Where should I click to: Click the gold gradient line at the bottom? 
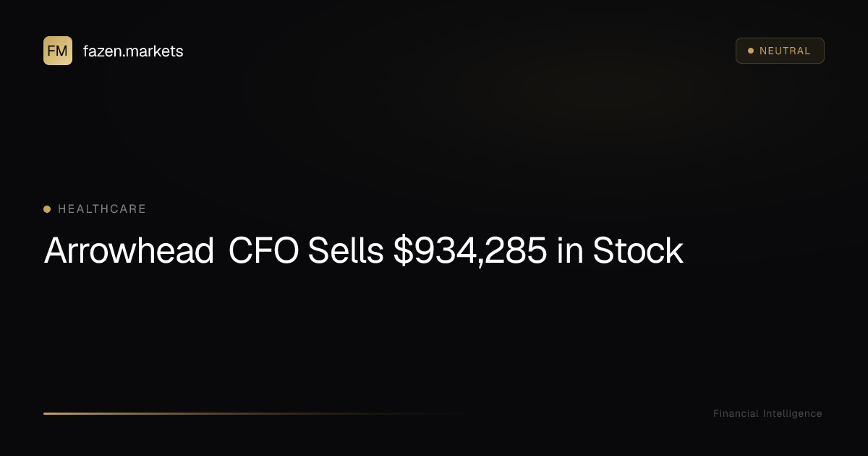217,413
